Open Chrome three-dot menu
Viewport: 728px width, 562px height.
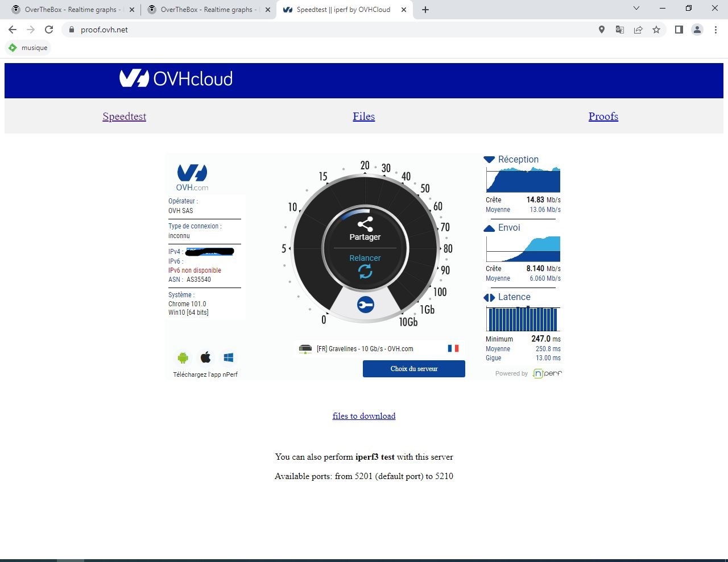pos(715,30)
